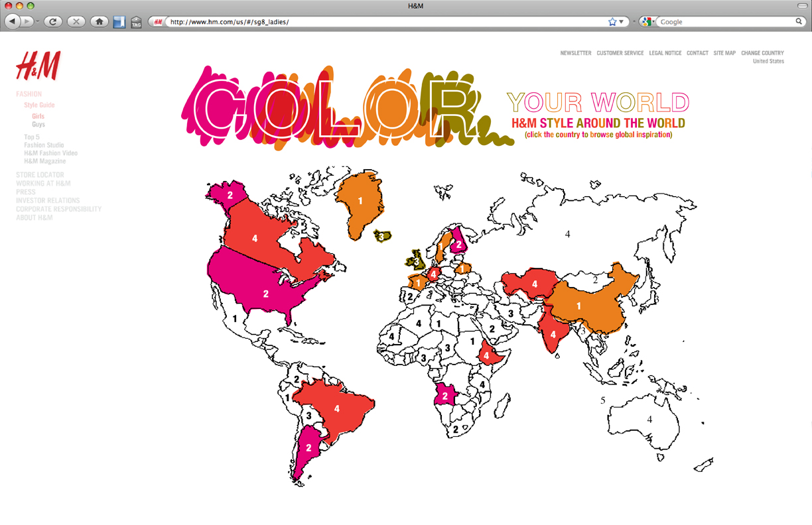Click pink Alaska region on map
The image size is (812, 525).
[230, 195]
